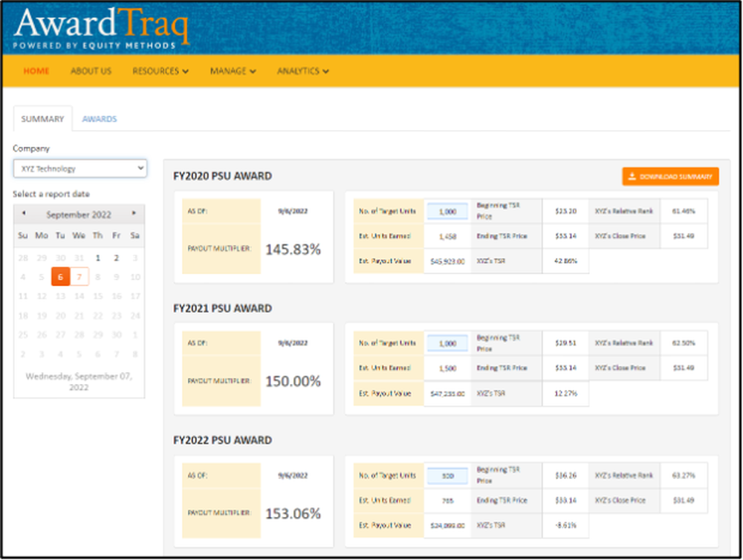743x560 pixels.
Task: Click the Home menu item
Action: tap(36, 71)
